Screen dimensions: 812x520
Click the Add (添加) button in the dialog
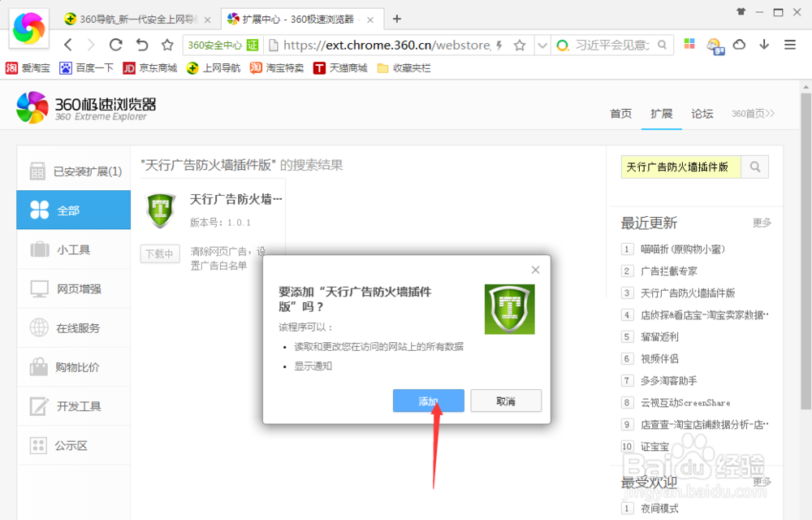point(428,401)
